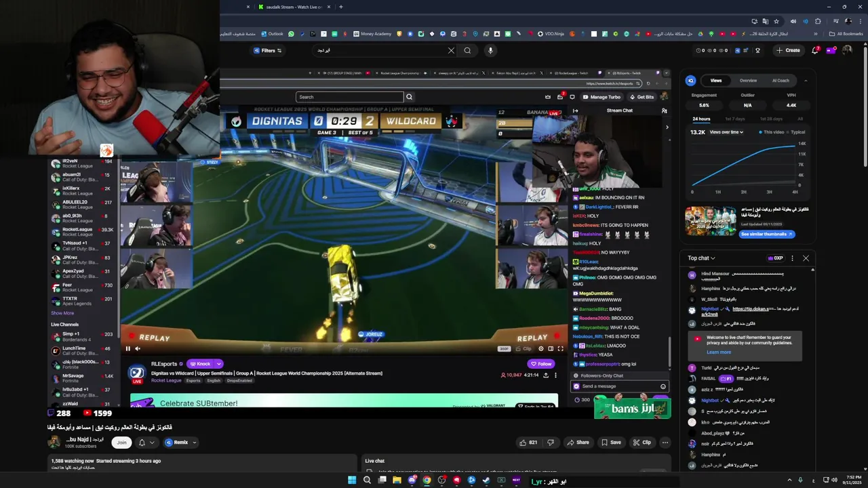Click the 0XP badge in chat header
This screenshot has width=868, height=488.
(776, 258)
